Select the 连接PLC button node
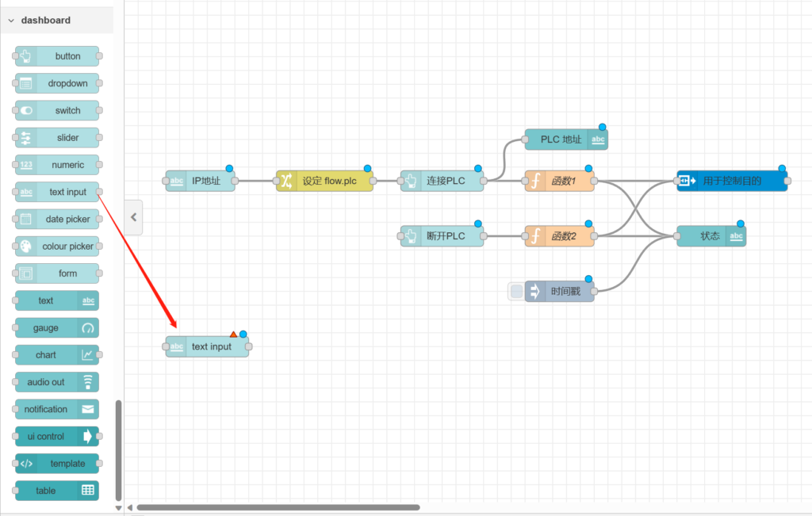 pyautogui.click(x=442, y=181)
